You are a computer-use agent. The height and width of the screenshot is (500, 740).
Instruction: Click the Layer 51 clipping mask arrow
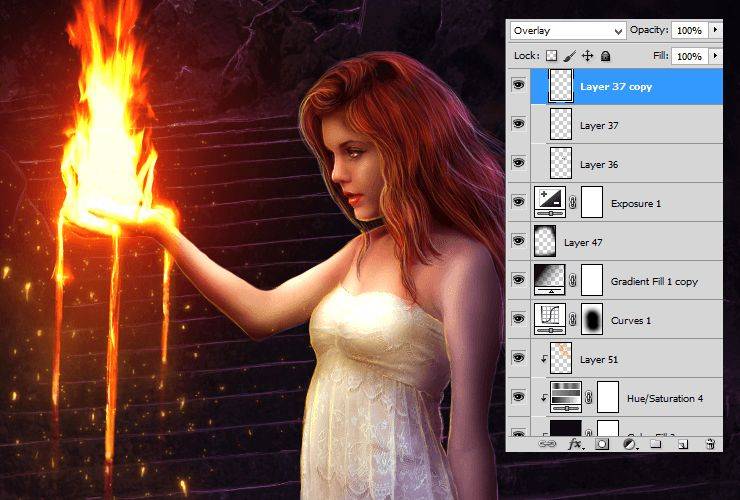(x=543, y=359)
